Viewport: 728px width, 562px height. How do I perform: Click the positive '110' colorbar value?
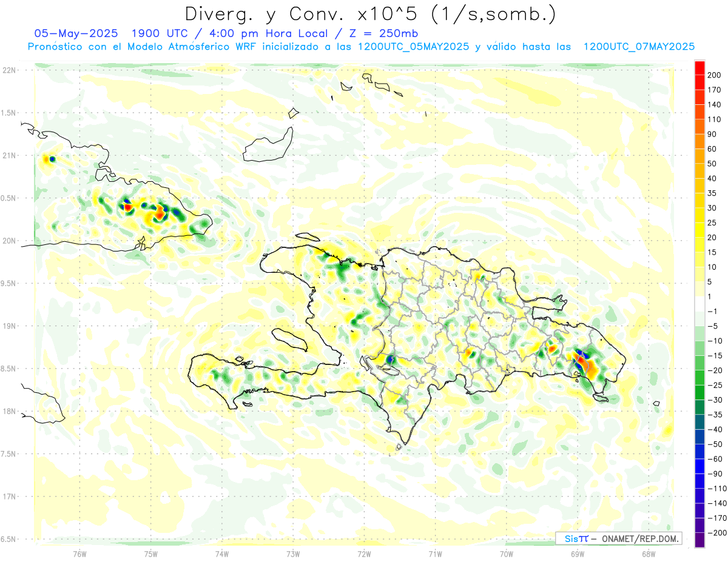coord(715,119)
